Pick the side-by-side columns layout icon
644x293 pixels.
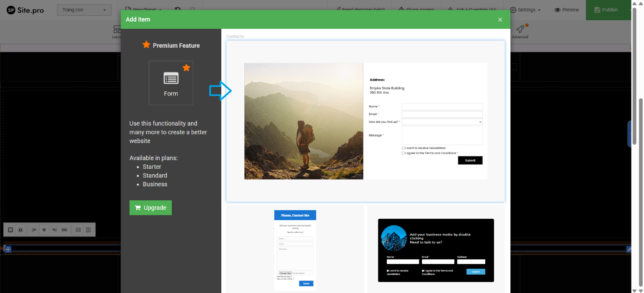click(x=88, y=230)
